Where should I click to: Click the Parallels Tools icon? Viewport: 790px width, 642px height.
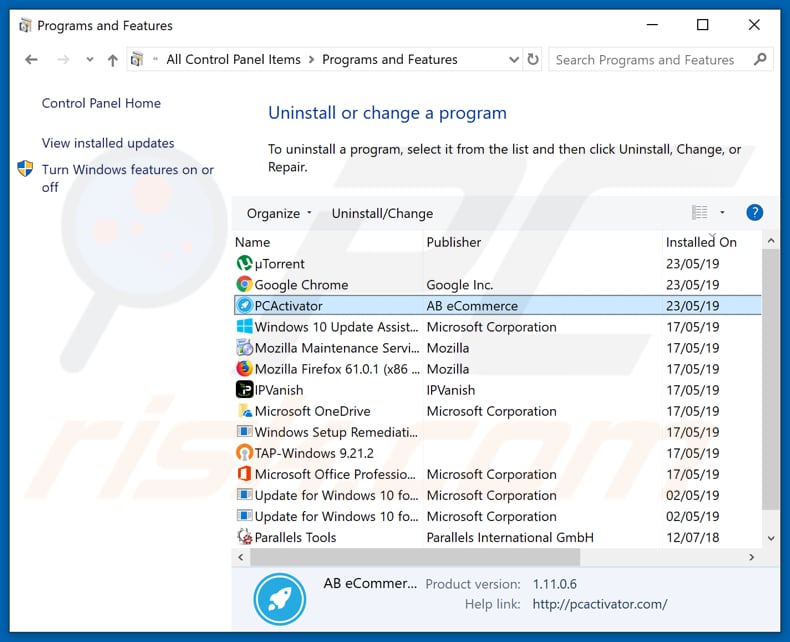[x=244, y=537]
